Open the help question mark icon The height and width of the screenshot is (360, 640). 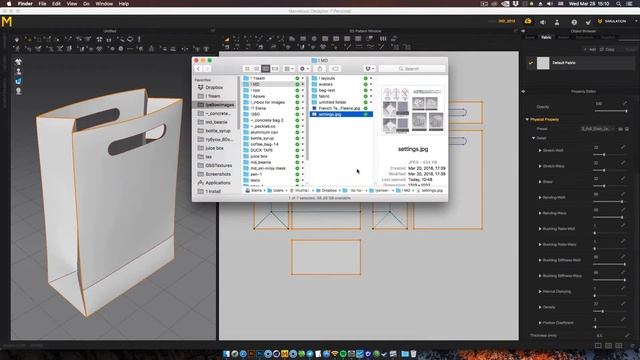(574, 22)
